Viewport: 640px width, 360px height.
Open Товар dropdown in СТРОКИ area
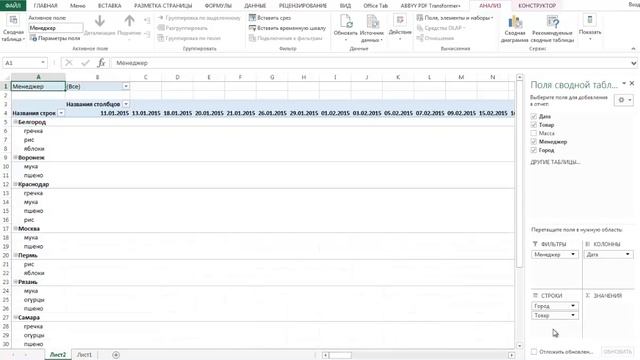click(573, 315)
